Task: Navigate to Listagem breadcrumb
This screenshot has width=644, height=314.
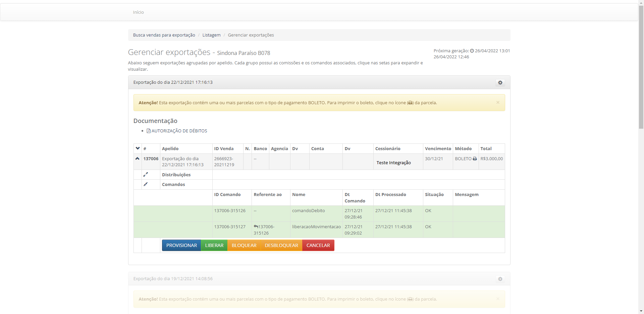Action: tap(211, 35)
